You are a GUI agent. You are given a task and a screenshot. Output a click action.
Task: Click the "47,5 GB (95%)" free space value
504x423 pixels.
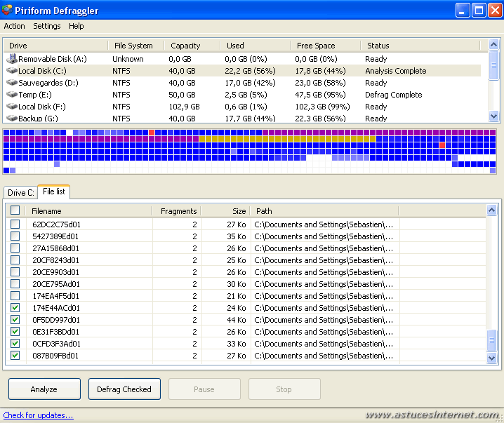tap(320, 95)
